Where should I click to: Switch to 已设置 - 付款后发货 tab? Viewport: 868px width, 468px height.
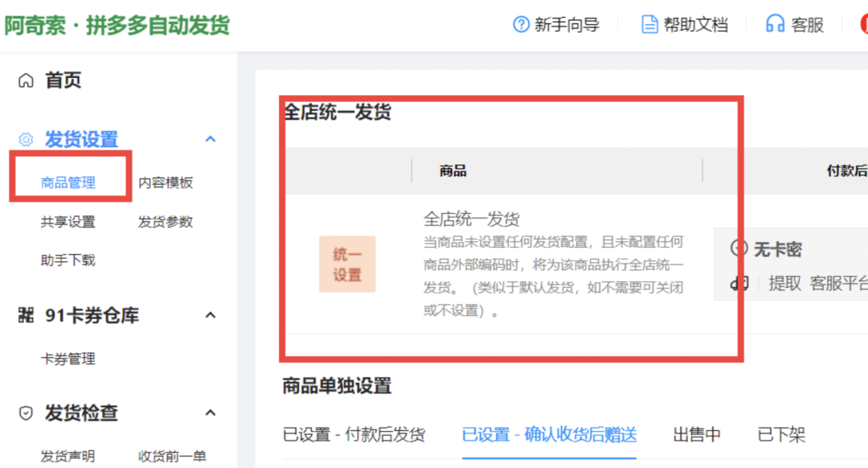[x=354, y=434]
